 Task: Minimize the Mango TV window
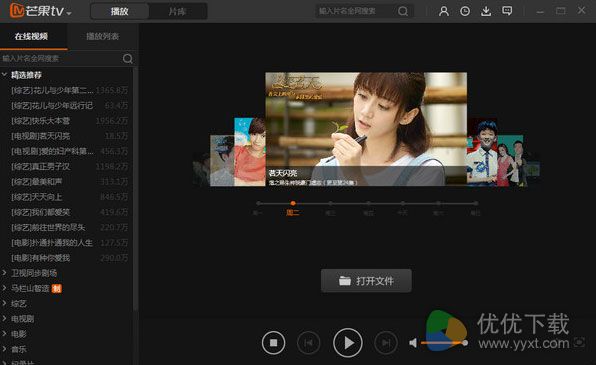tap(540, 11)
